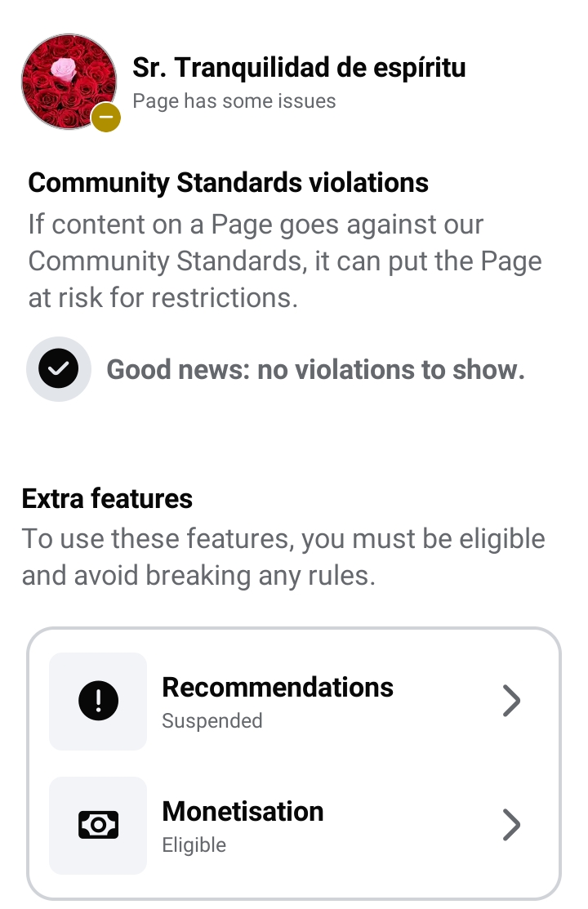Tap the Suspended status under Recommendations

coord(212,720)
